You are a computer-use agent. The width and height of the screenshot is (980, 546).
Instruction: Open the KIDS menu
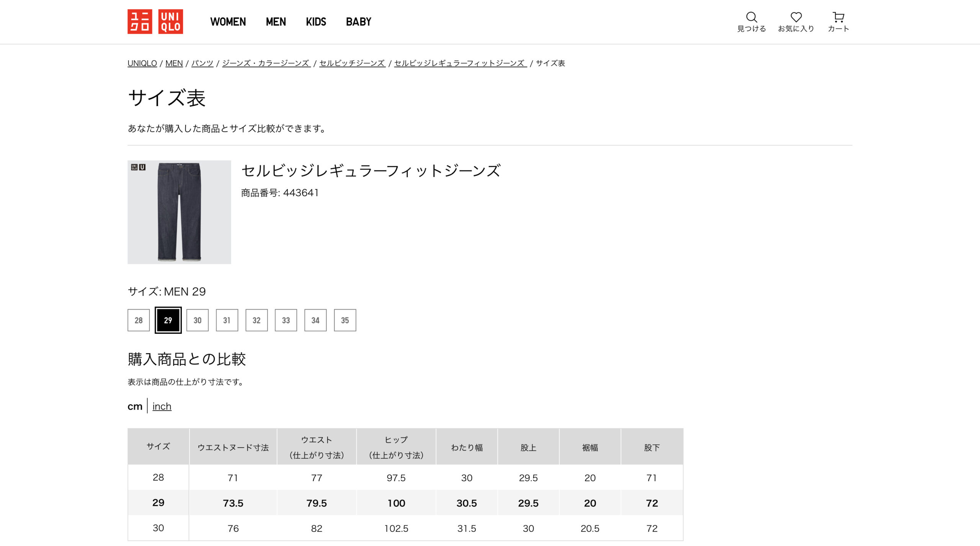(x=316, y=22)
